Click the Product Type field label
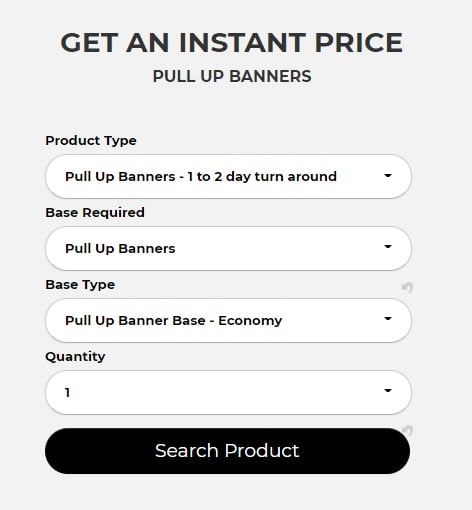This screenshot has height=510, width=472. 91,141
